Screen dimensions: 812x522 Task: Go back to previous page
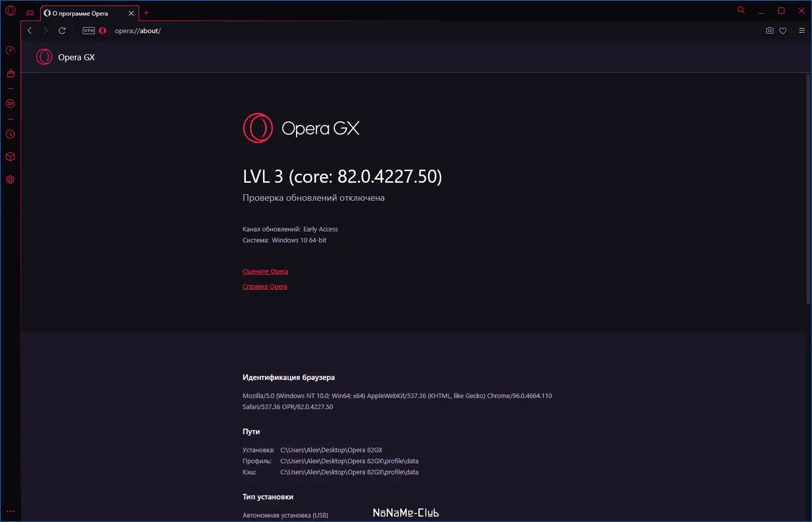[30, 31]
